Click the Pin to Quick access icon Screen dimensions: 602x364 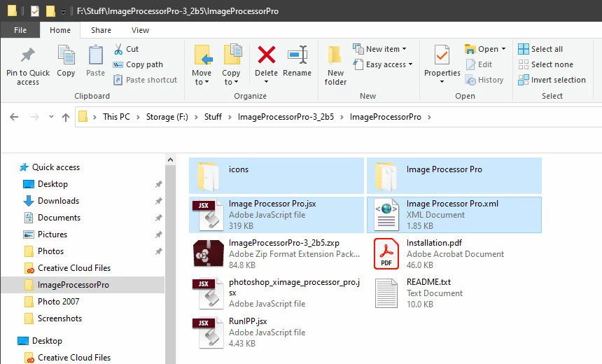pos(27,55)
